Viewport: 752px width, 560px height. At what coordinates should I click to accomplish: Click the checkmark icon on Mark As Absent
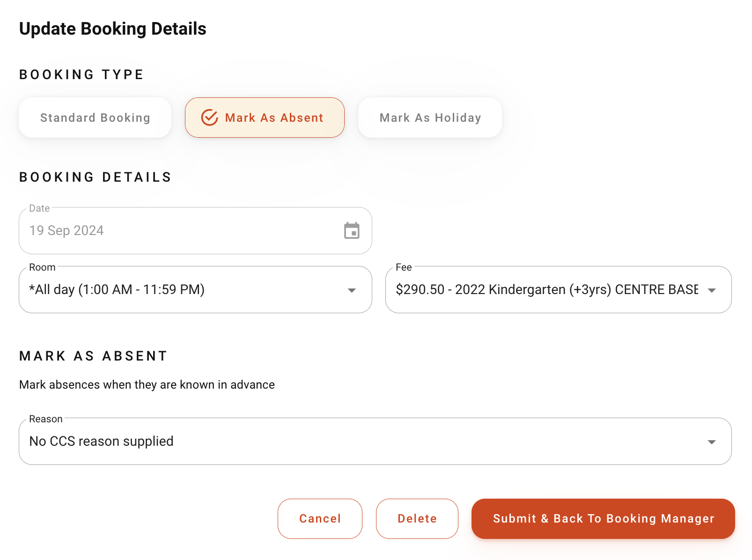209,118
